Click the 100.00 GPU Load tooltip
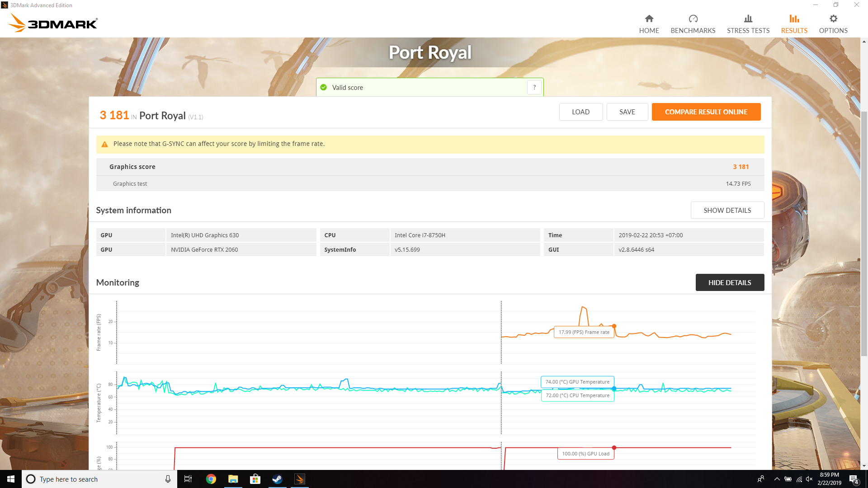This screenshot has height=488, width=868. point(585,454)
